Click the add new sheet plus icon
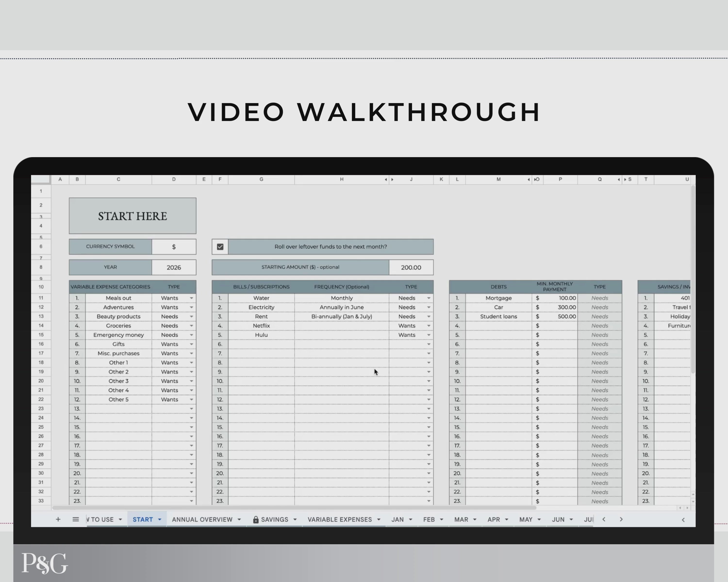 58,519
